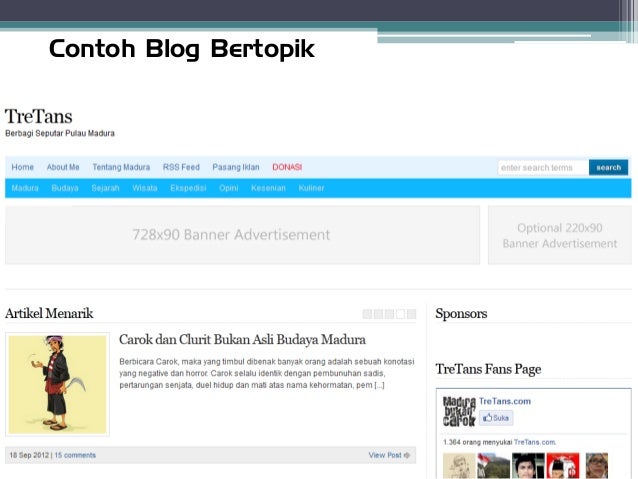Click the TreTans Fans Page heading

[x=488, y=369]
